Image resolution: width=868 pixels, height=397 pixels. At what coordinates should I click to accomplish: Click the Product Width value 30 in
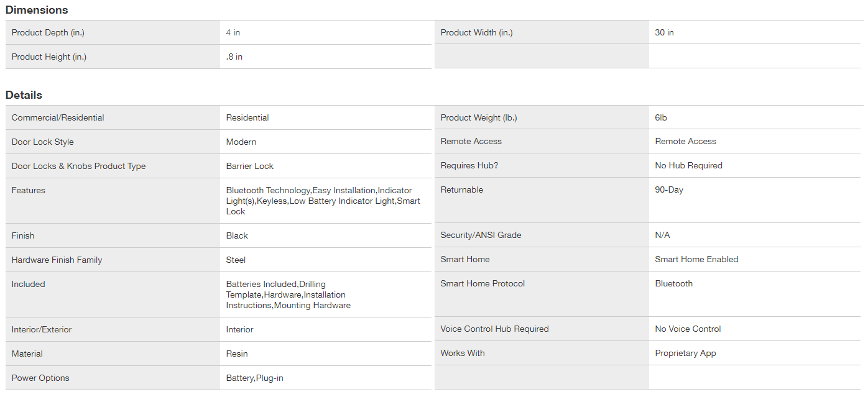click(x=664, y=32)
